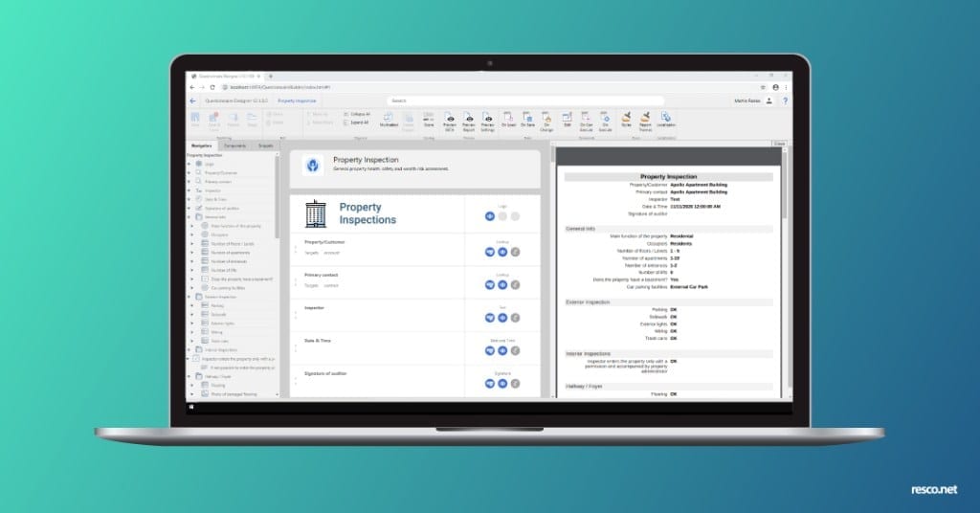
Task: Switch to the Components tab
Action: 234,145
